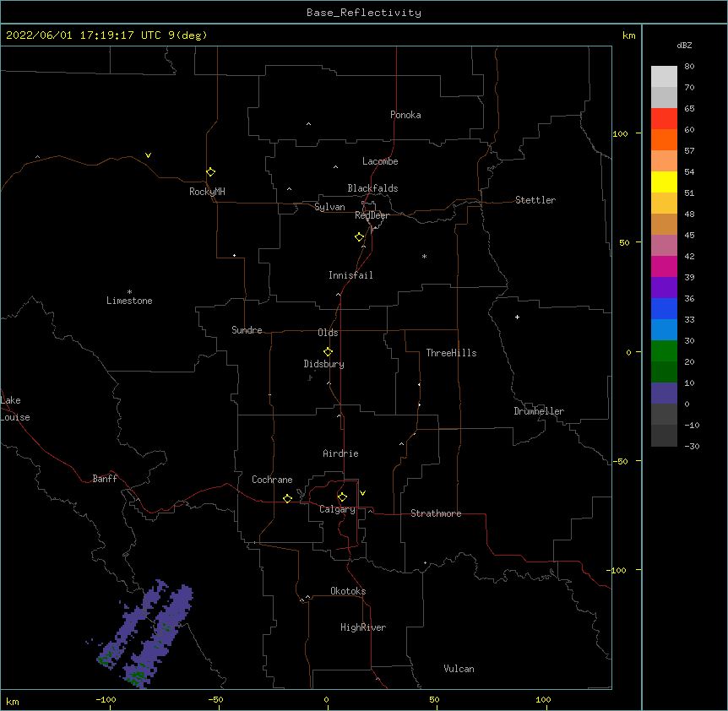Click the RockyMH label
728x711 pixels.
(x=207, y=192)
